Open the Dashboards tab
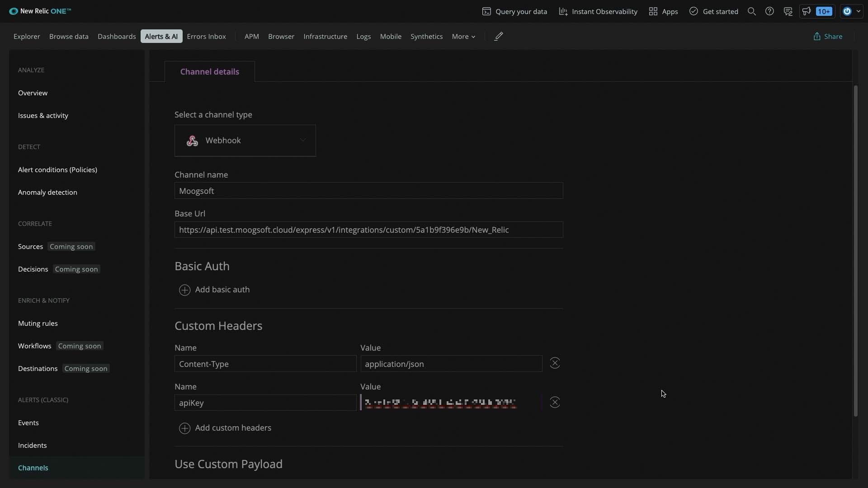The width and height of the screenshot is (868, 488). click(x=117, y=37)
